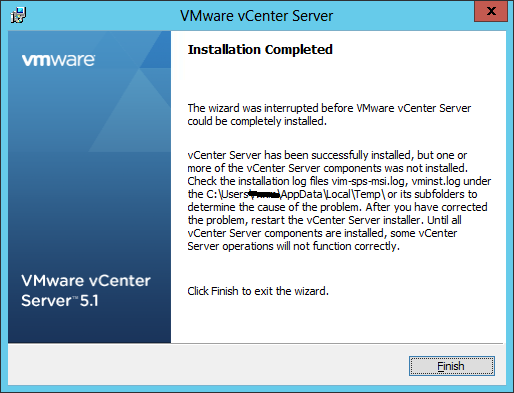The image size is (514, 393).
Task: Select the VMware vCenter Server title bar
Action: point(257,16)
